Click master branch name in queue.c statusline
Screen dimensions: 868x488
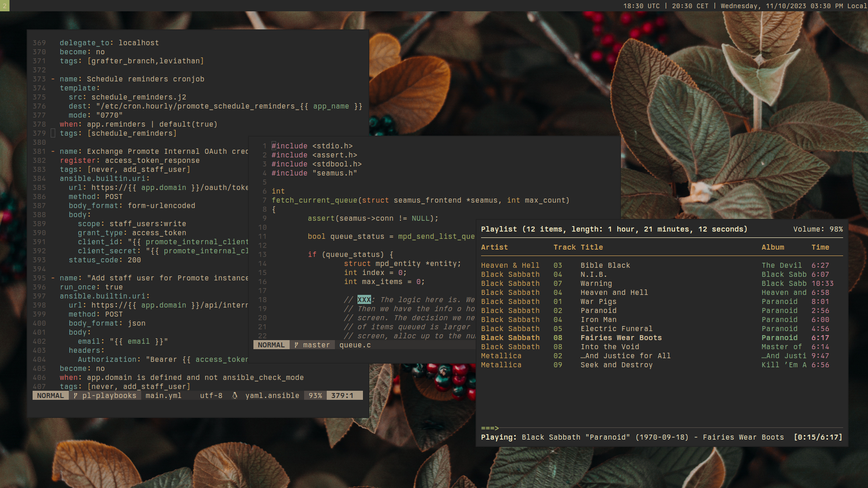(x=316, y=345)
